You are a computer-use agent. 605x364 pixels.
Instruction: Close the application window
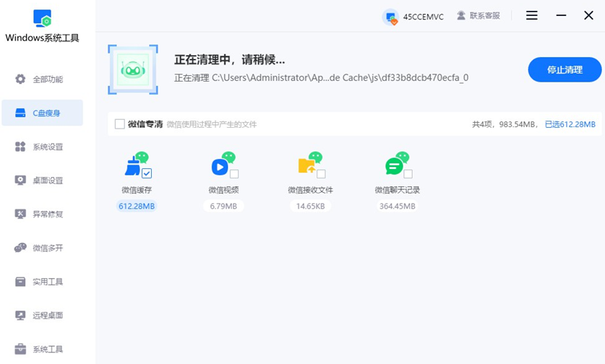(x=588, y=15)
